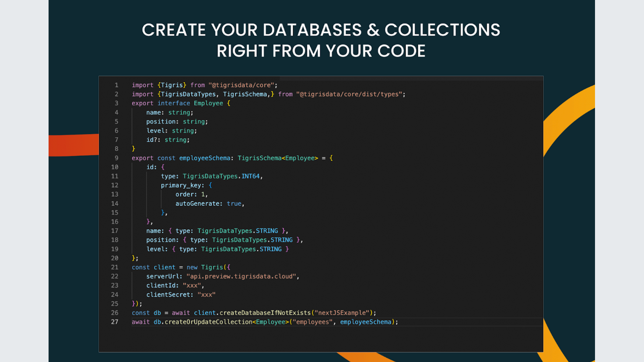Click the "id?" property in the Employee interface
The height and width of the screenshot is (362, 644).
pos(152,140)
